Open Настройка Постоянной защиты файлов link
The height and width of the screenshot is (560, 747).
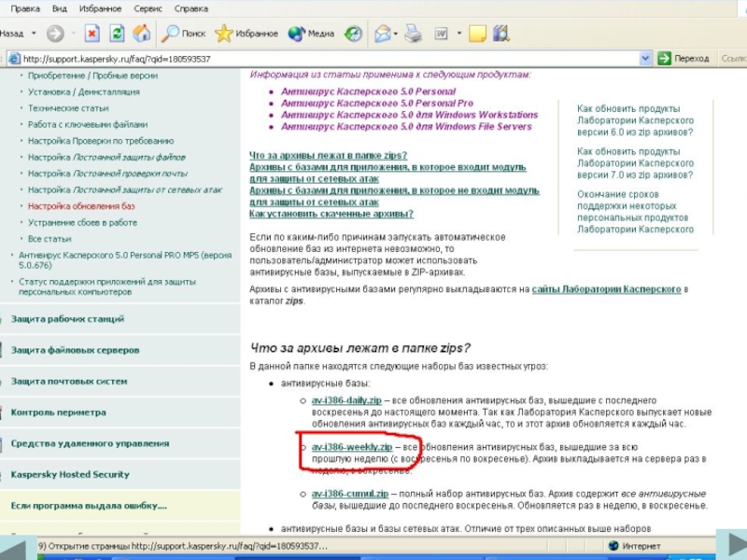pyautogui.click(x=106, y=157)
